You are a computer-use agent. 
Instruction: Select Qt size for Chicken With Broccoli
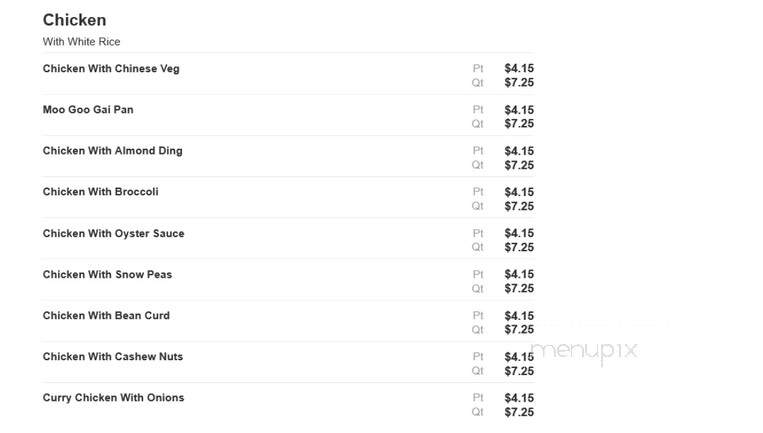pyautogui.click(x=477, y=206)
